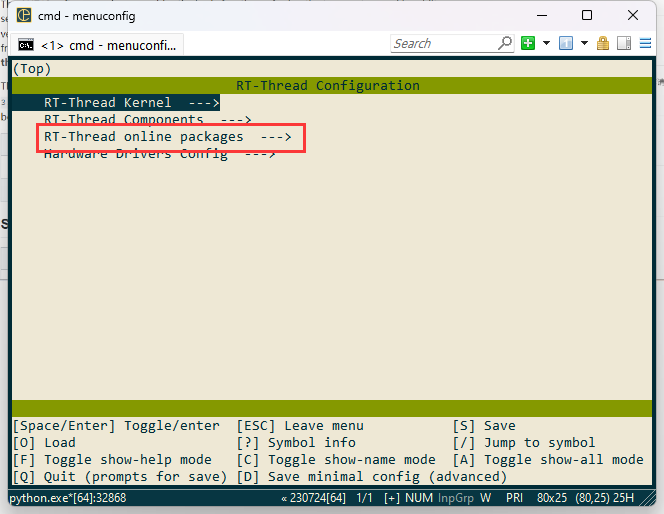
Task: Select 'Hardware Drivers Config --->' entry
Action: click(160, 154)
